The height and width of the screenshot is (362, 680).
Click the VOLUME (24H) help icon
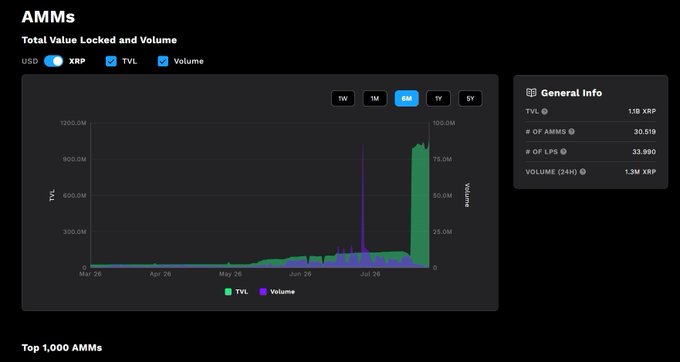(x=582, y=172)
